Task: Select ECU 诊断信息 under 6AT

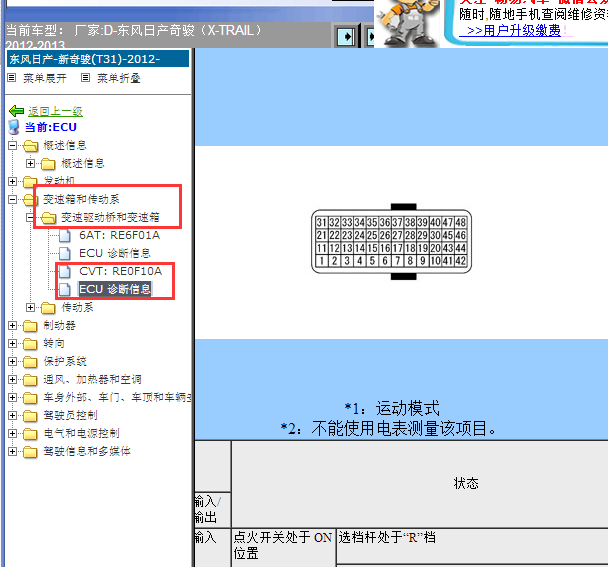Action: click(x=115, y=253)
